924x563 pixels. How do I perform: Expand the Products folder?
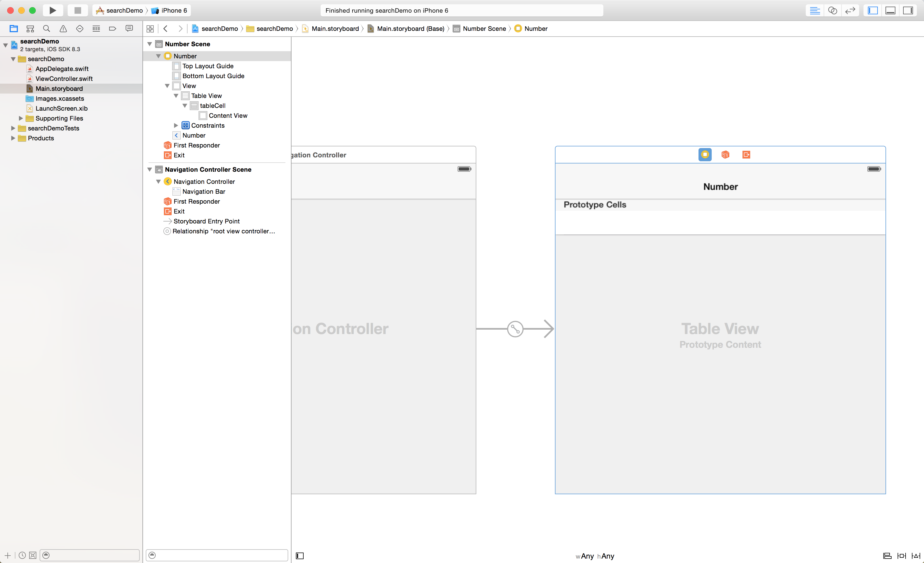coord(13,138)
